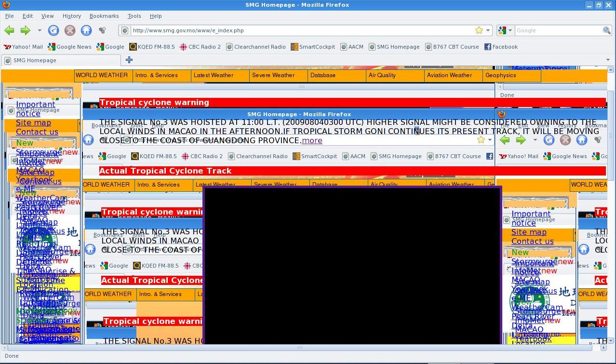Open the Google bookmark in the bookmarks toolbar, after Google News
Viewport: 616px width, 364px height.
pyautogui.click(x=110, y=47)
